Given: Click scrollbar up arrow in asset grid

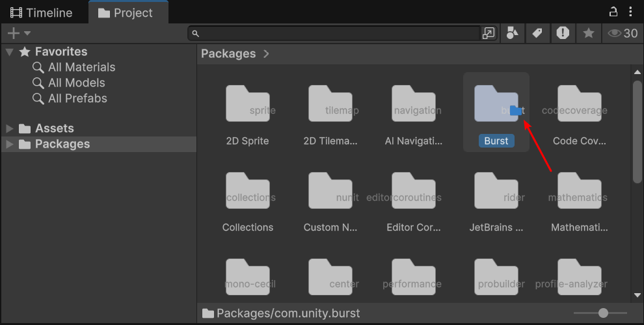Looking at the screenshot, I should pyautogui.click(x=637, y=72).
